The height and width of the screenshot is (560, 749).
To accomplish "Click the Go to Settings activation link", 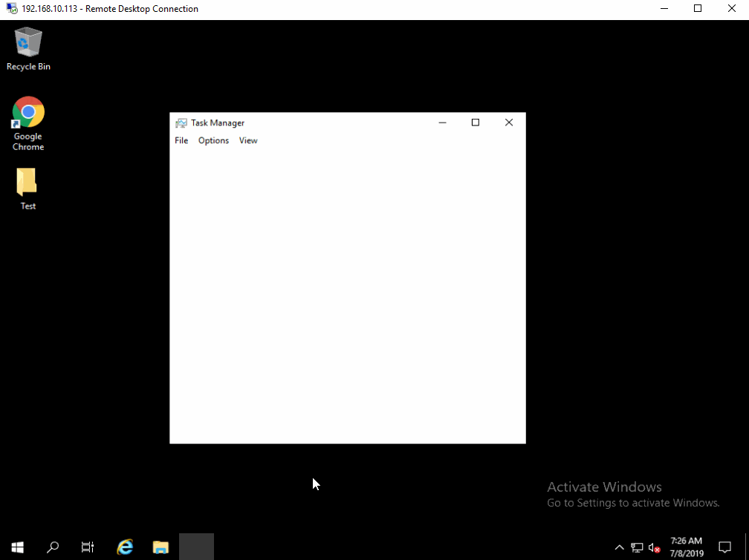I will (633, 503).
